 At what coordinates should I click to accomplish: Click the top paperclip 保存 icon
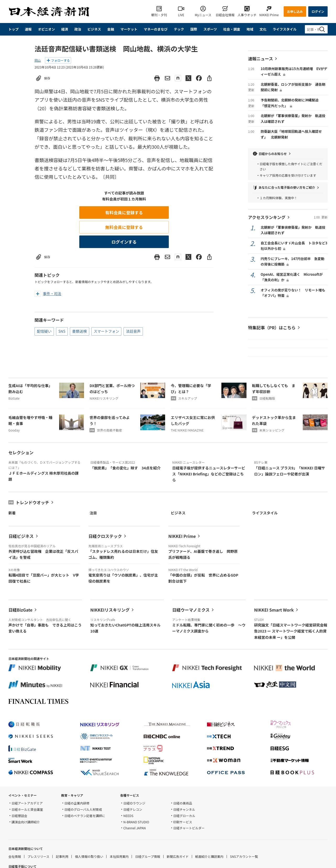click(38, 78)
